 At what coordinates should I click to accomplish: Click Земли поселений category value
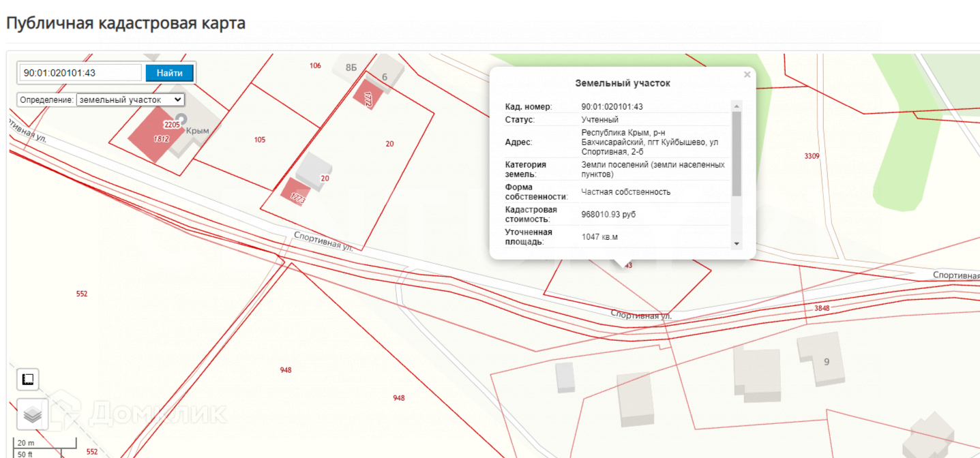point(653,169)
